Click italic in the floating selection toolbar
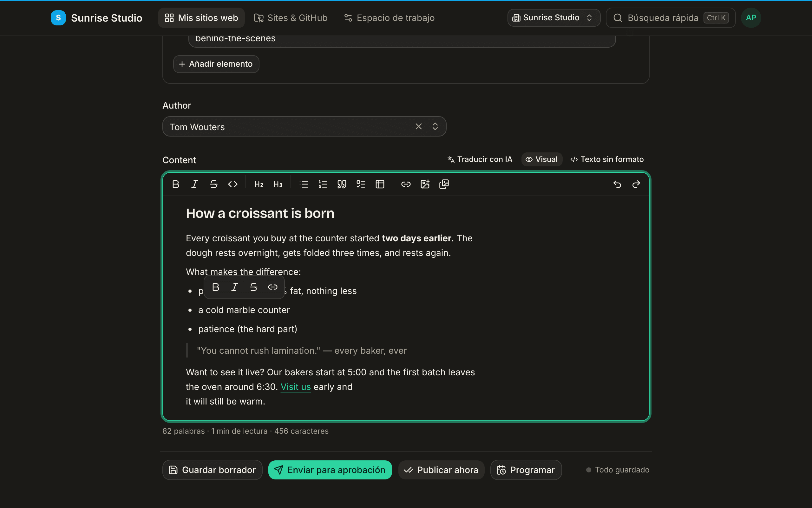812x508 pixels. click(x=235, y=287)
